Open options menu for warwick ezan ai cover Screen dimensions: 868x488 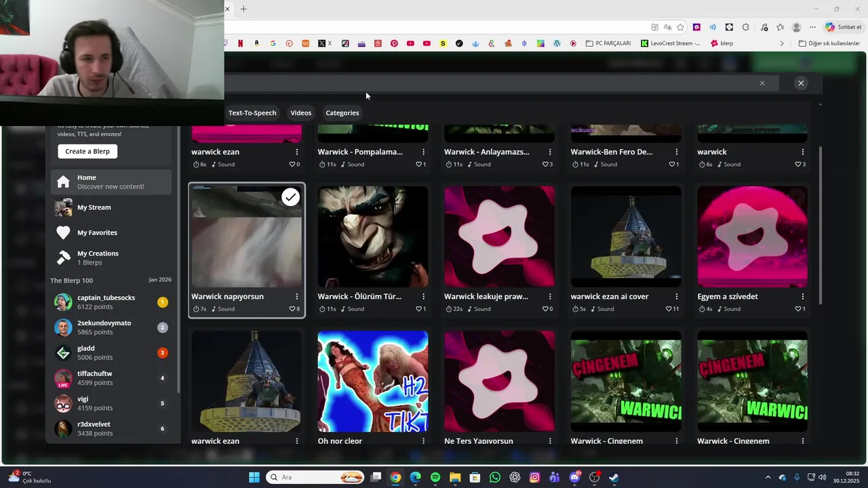tap(676, 296)
